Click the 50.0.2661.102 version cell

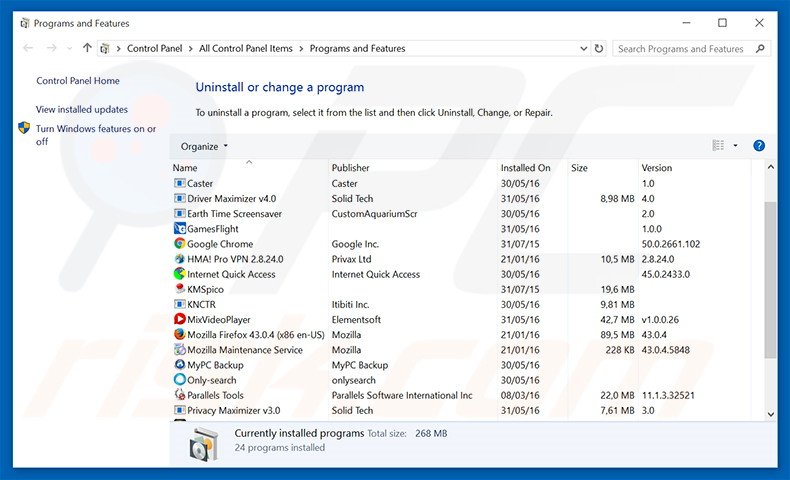671,244
